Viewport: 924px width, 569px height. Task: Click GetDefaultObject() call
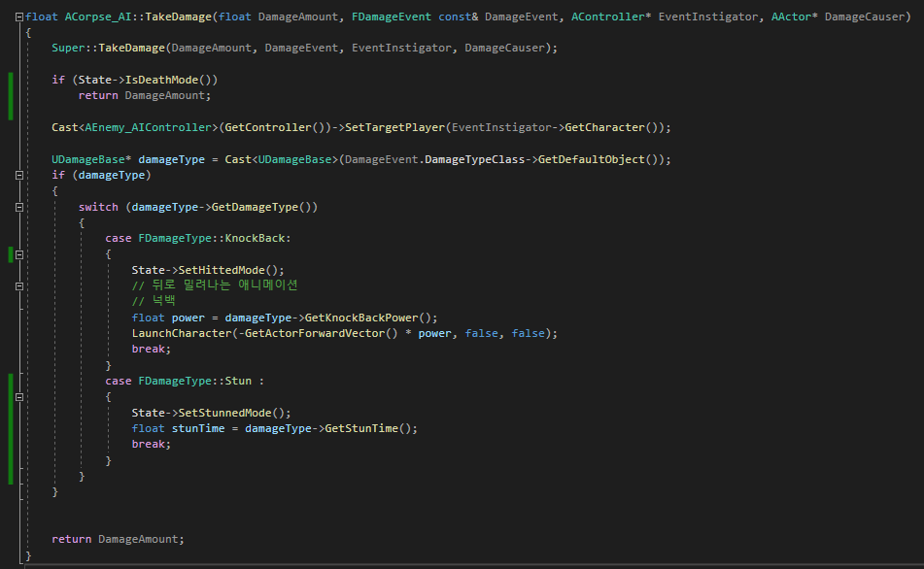[x=599, y=159]
